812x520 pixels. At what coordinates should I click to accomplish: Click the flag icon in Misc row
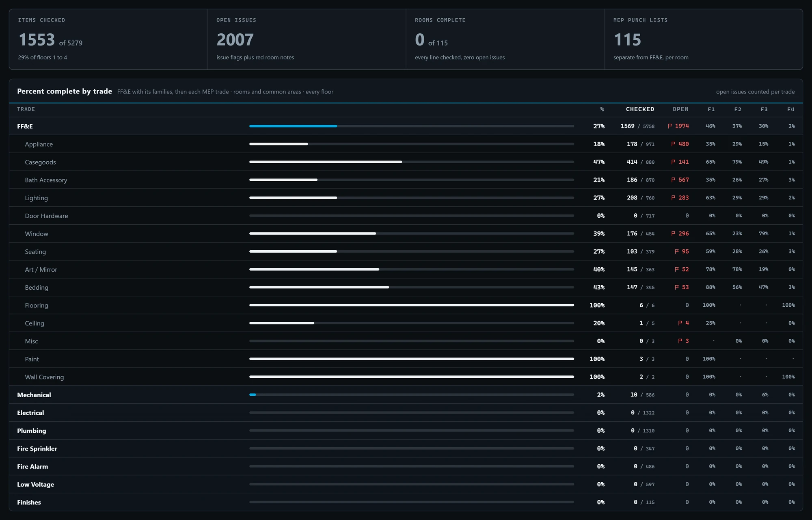tap(680, 341)
